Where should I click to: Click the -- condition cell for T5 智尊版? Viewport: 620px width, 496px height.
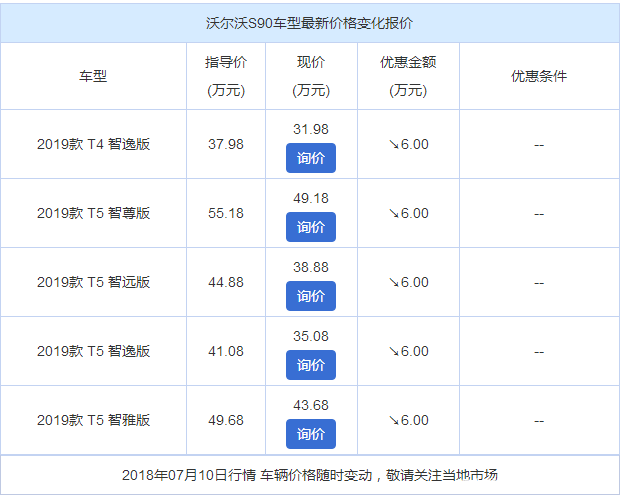pos(539,214)
